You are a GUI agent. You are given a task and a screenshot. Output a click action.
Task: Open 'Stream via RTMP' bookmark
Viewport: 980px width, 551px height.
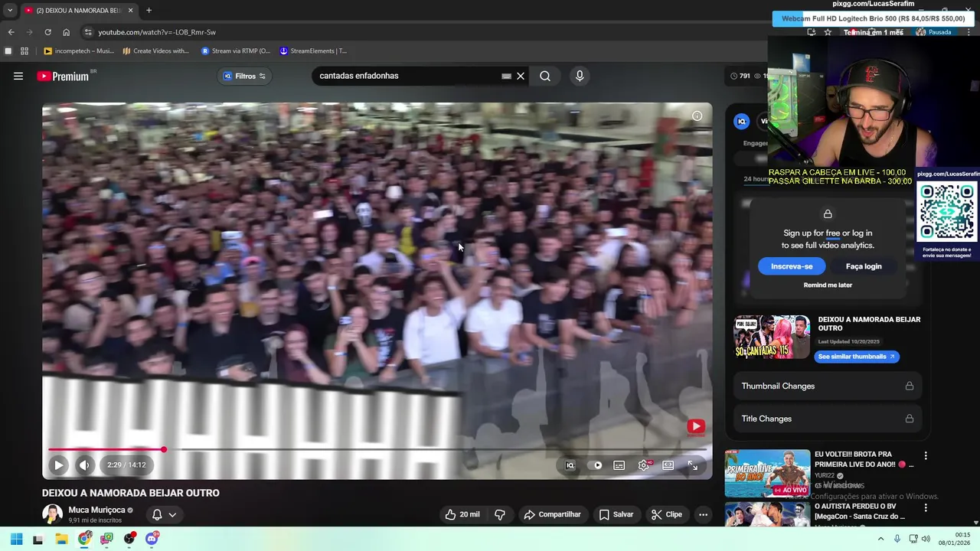tap(236, 51)
